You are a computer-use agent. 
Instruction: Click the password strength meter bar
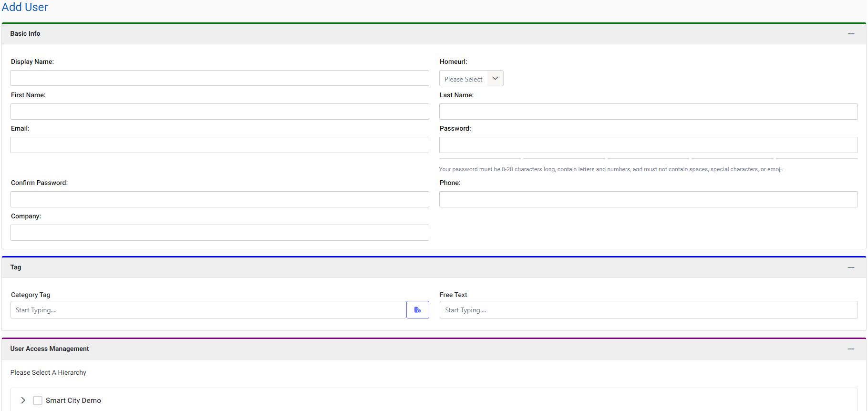tap(648, 158)
